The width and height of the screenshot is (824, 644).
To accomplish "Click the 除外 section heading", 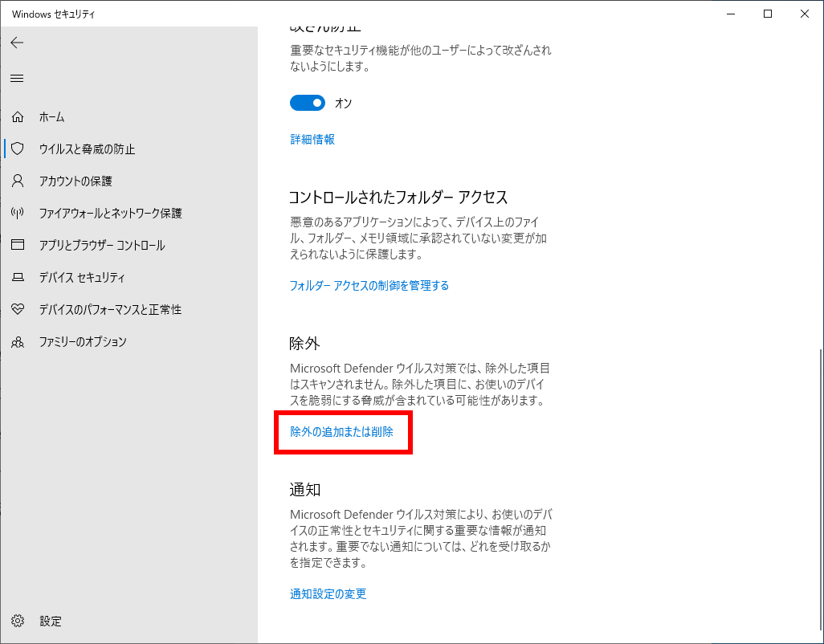I will coord(304,344).
